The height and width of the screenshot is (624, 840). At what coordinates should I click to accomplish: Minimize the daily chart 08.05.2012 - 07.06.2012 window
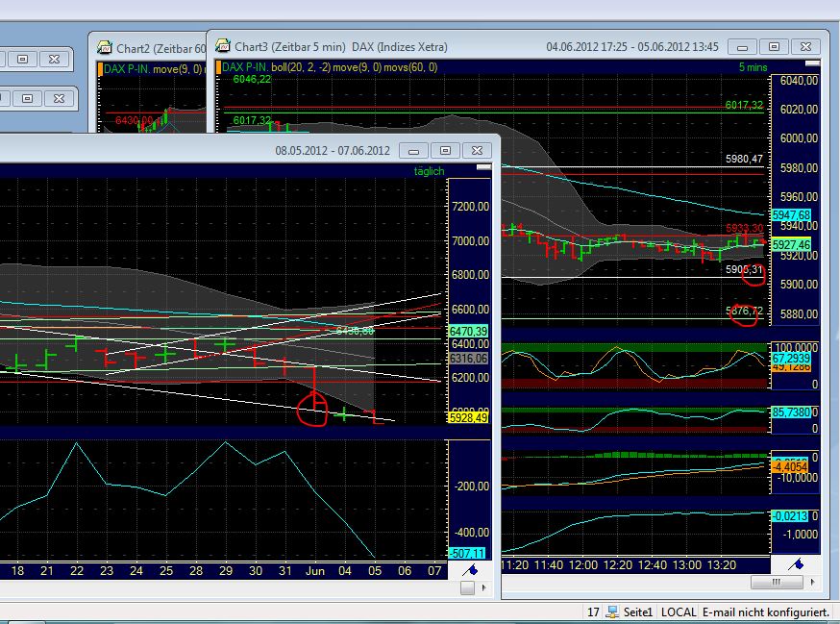(413, 151)
